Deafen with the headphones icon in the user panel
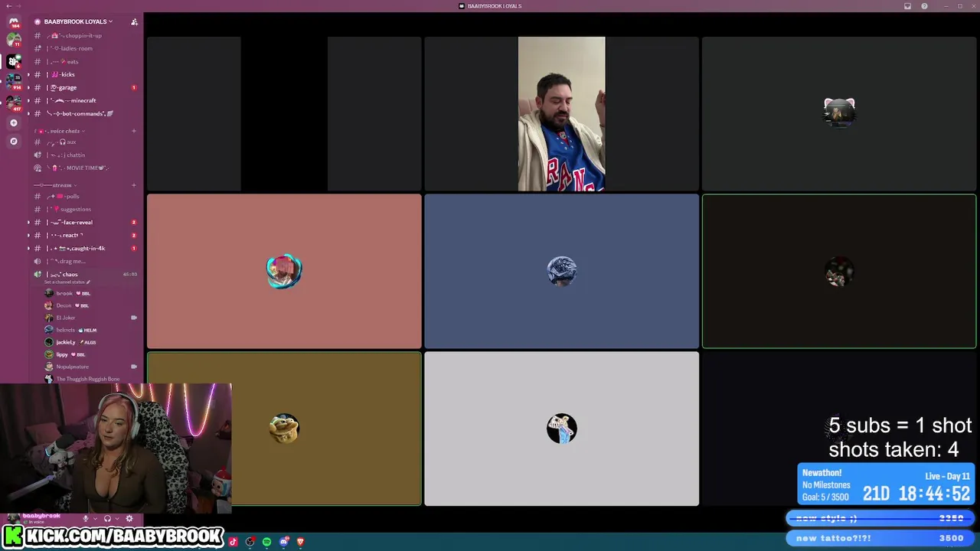Screen dimensions: 980x551 pyautogui.click(x=107, y=519)
